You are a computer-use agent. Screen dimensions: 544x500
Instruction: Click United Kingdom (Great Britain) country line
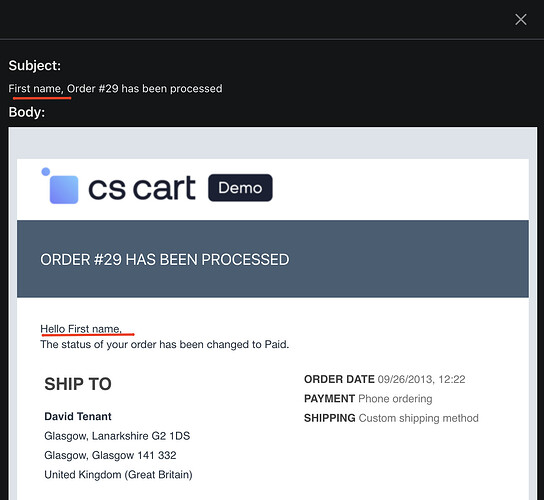coord(118,475)
